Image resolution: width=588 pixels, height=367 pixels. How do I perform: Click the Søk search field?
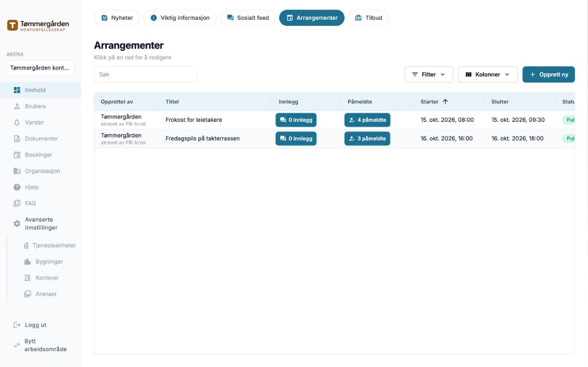tap(145, 74)
